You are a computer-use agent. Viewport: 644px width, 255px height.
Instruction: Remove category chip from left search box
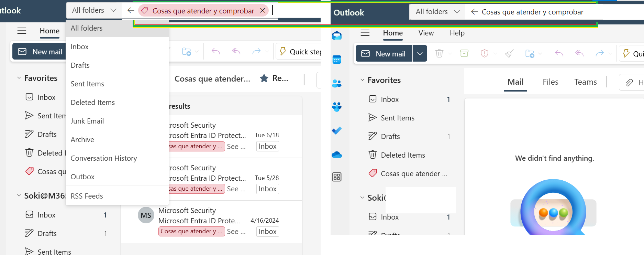click(263, 10)
